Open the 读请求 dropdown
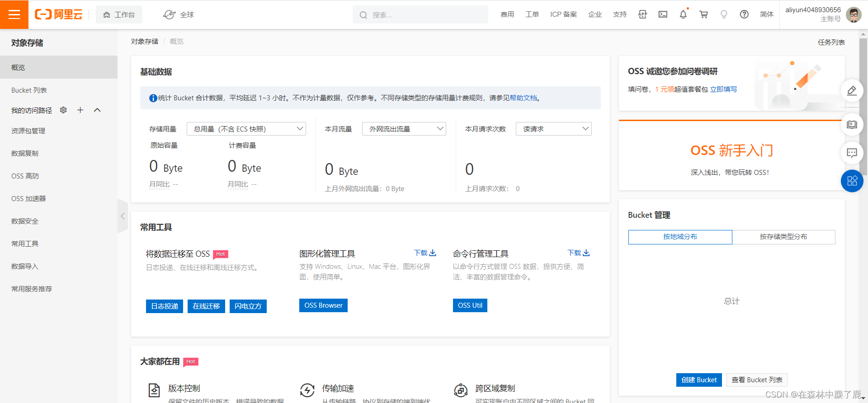 tap(554, 129)
